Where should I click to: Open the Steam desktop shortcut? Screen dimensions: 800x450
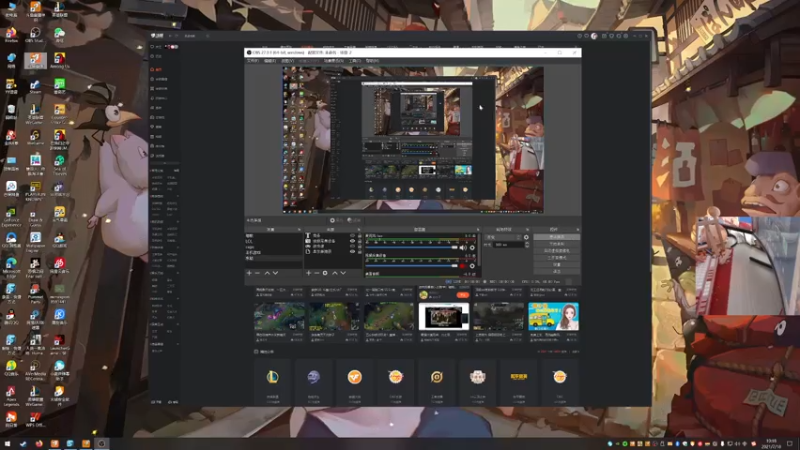tap(35, 86)
